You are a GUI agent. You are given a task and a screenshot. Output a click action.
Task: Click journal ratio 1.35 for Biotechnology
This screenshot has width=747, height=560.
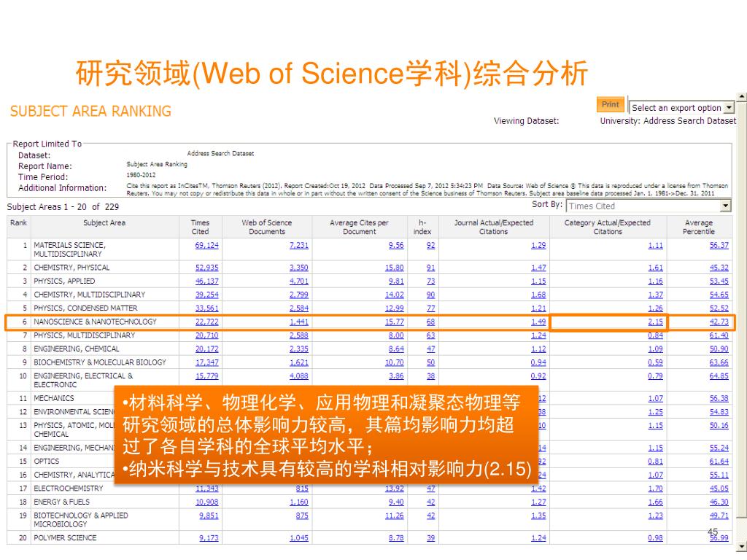click(x=538, y=516)
